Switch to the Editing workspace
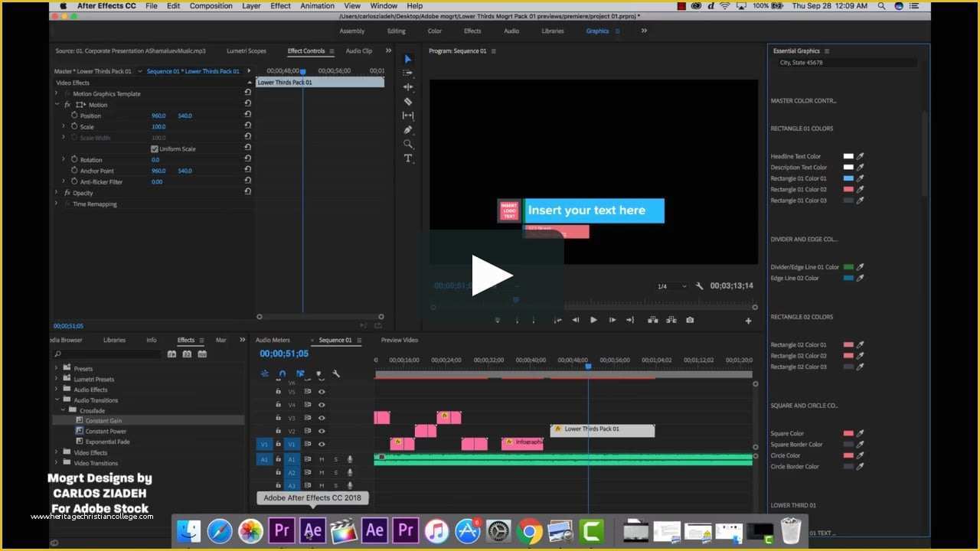Viewport: 980px width, 551px height. (397, 31)
